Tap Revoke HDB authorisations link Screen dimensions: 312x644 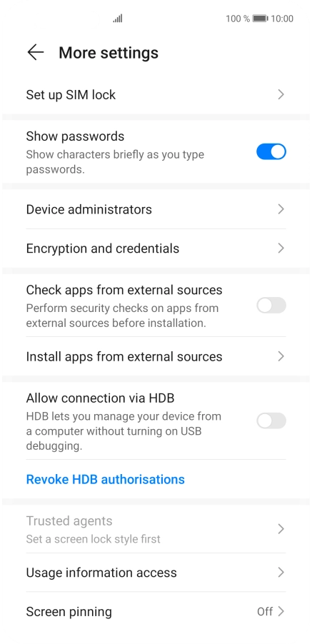coord(105,479)
